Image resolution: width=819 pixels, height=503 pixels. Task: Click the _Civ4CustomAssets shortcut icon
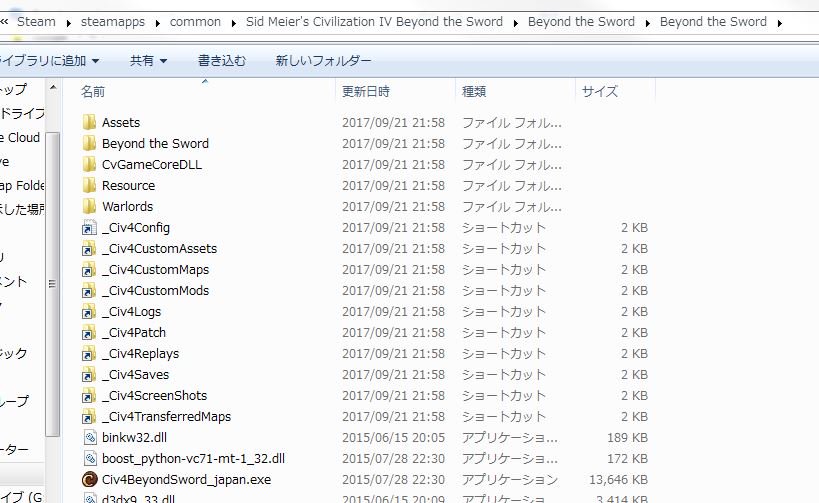[x=89, y=249]
